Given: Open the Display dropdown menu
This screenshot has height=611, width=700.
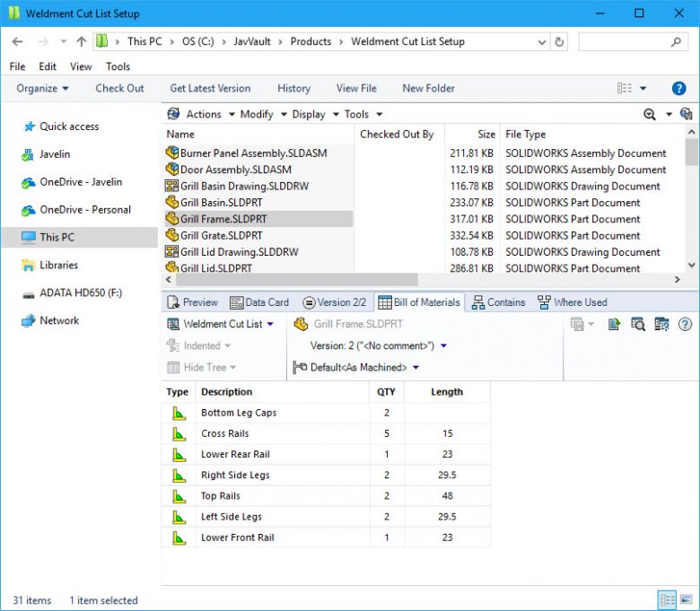Looking at the screenshot, I should click(x=315, y=114).
